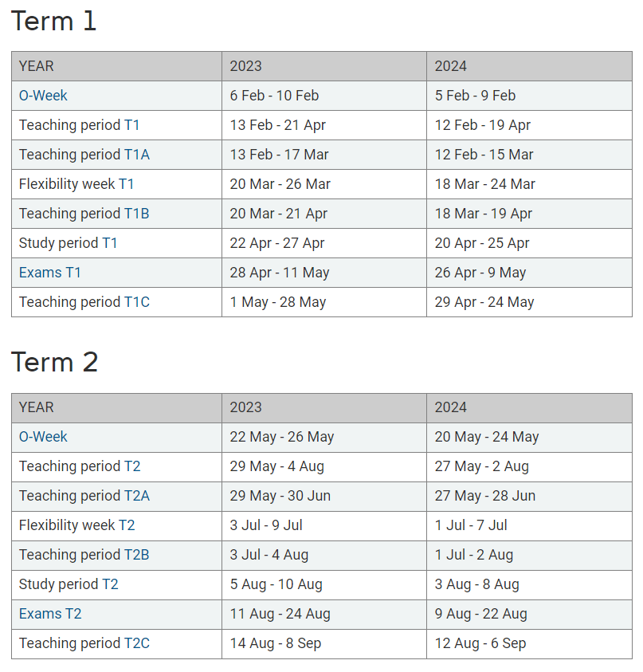This screenshot has width=643, height=672.
Task: Follow the T1A teaching period link
Action: pos(137,155)
